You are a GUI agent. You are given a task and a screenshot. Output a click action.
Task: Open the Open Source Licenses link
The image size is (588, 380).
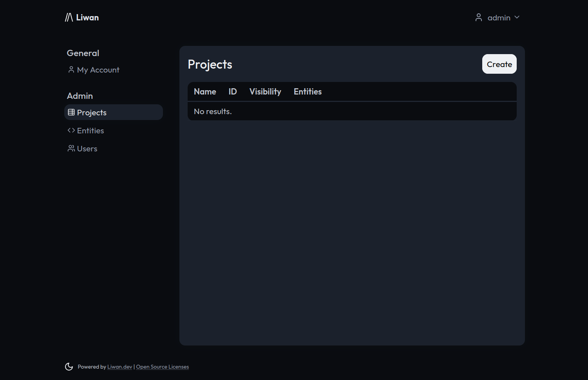click(162, 367)
